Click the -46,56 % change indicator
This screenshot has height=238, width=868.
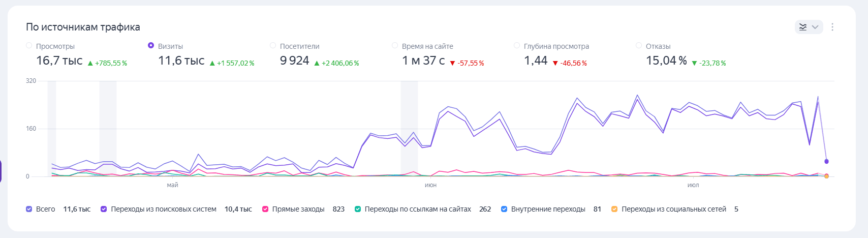[570, 63]
